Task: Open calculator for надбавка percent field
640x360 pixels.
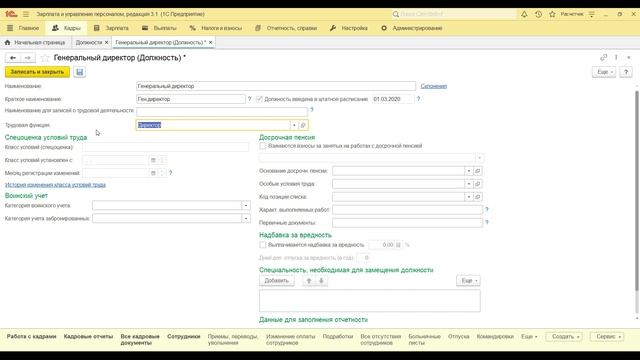Action: coord(398,245)
